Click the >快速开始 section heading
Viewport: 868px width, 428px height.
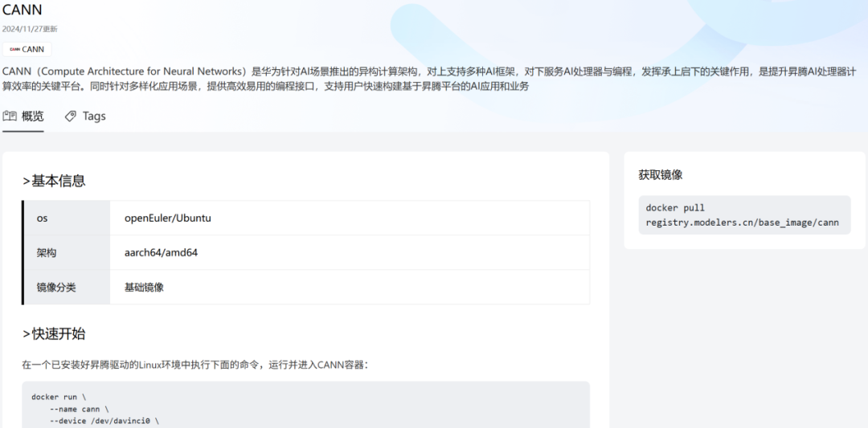click(55, 334)
